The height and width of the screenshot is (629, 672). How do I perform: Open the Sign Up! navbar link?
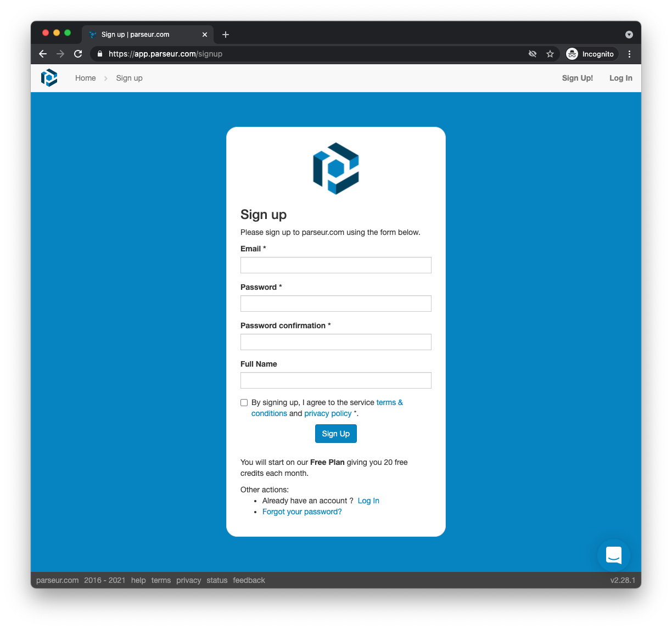578,78
